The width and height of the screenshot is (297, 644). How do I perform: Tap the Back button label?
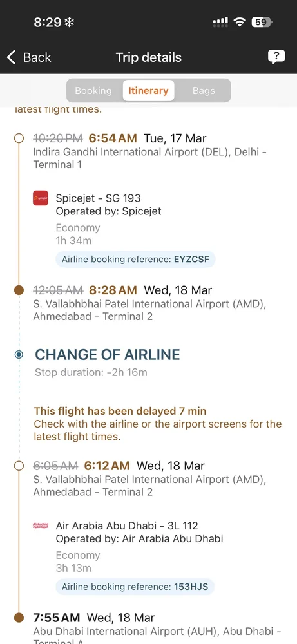37,57
